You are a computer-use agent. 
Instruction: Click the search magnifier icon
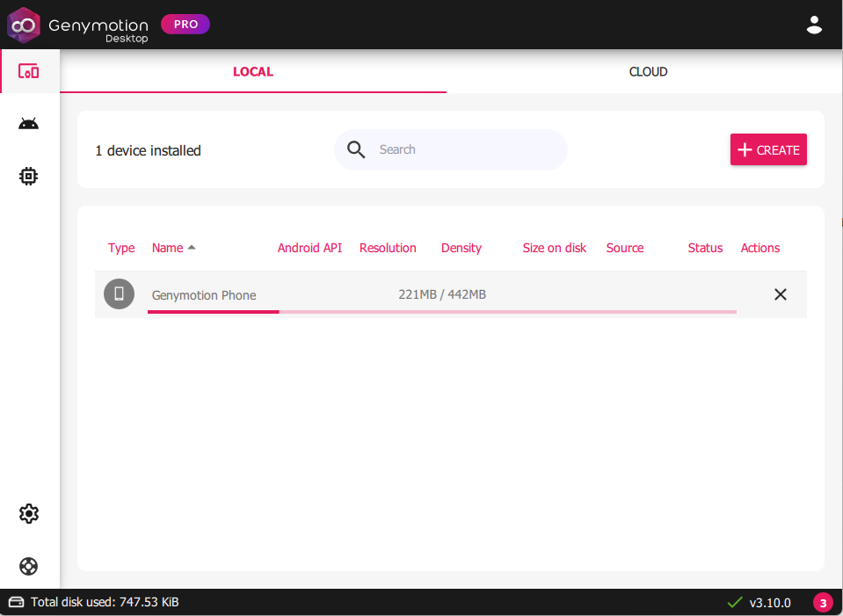356,150
